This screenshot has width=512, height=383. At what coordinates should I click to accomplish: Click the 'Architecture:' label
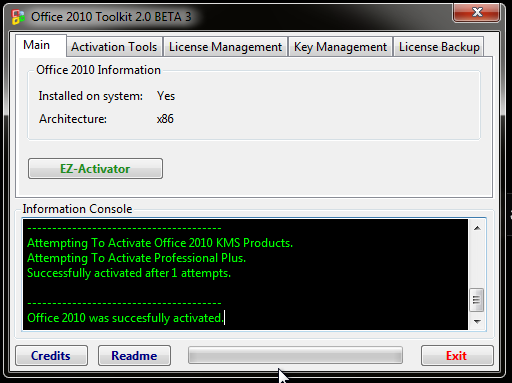[x=73, y=119]
